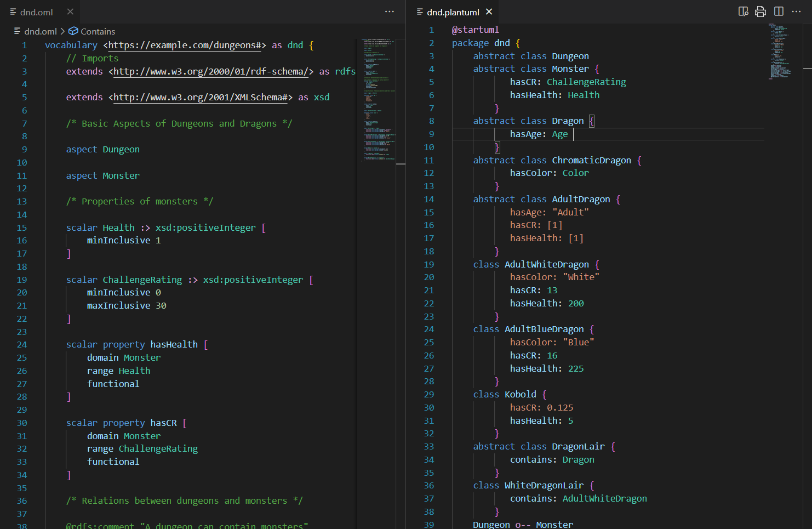Viewport: 812px width, 529px height.
Task: Click '/* Relations between dungeons and monsters */' comment
Action: coord(185,500)
